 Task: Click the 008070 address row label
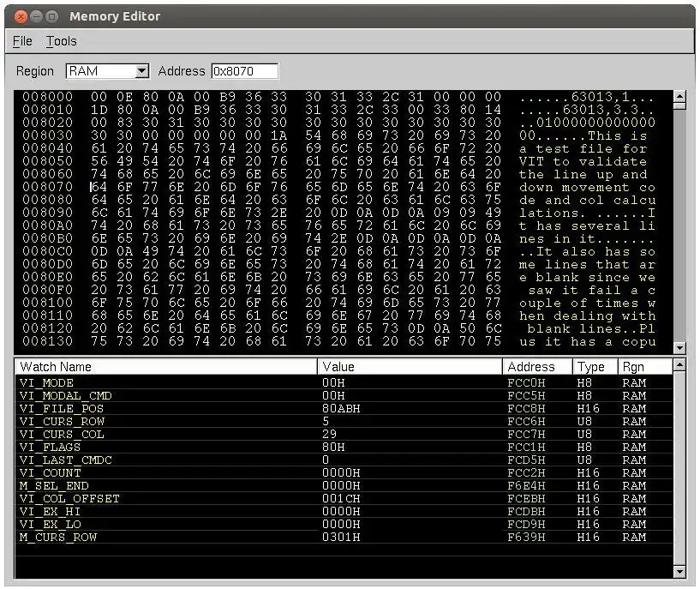click(47, 187)
